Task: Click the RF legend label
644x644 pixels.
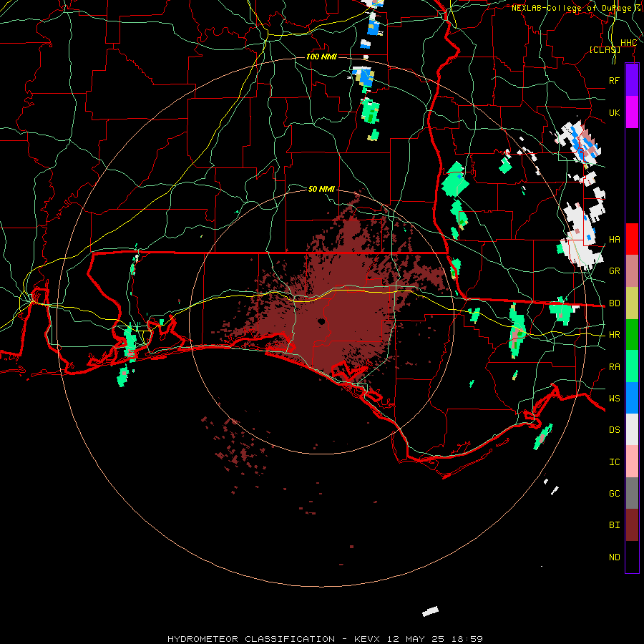Action: coord(614,80)
